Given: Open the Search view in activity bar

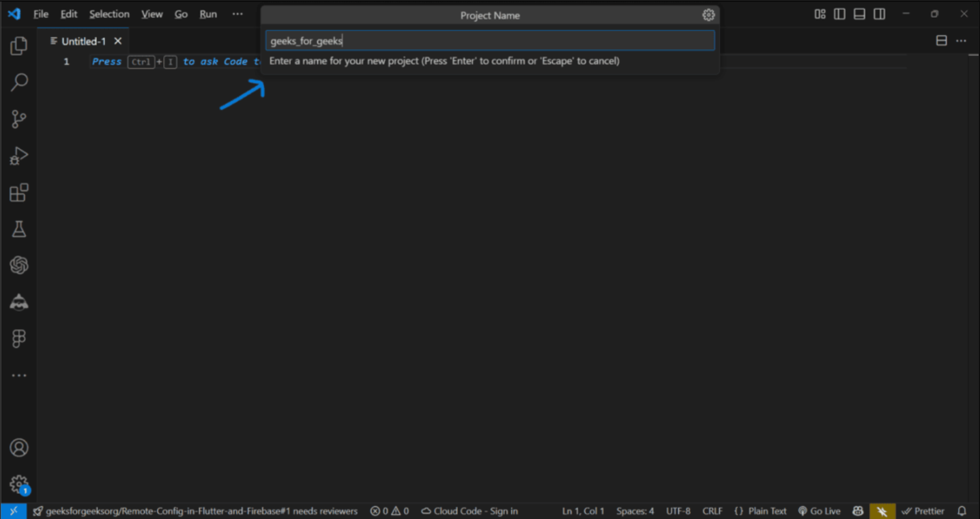Looking at the screenshot, I should (x=18, y=83).
